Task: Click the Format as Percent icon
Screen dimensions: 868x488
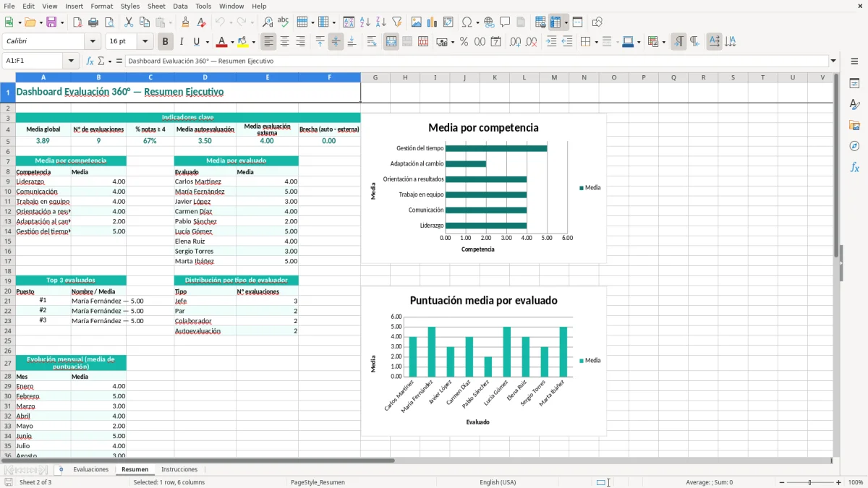Action: pyautogui.click(x=464, y=42)
